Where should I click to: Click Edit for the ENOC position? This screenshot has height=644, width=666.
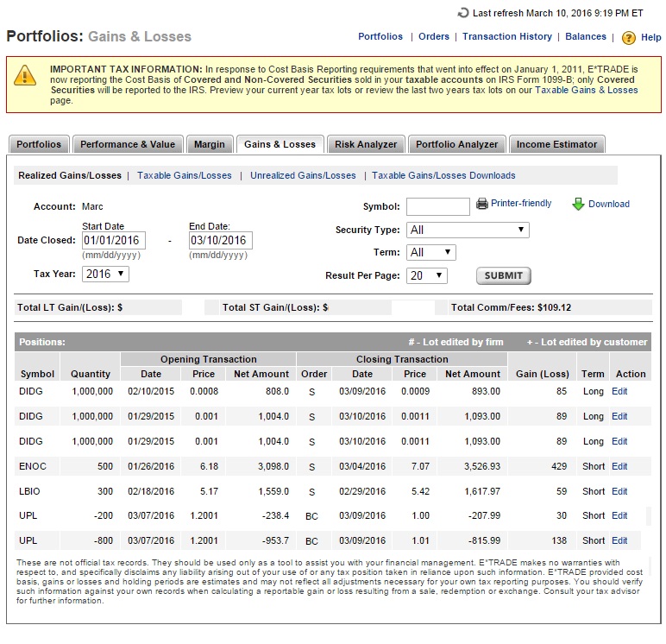pyautogui.click(x=619, y=467)
